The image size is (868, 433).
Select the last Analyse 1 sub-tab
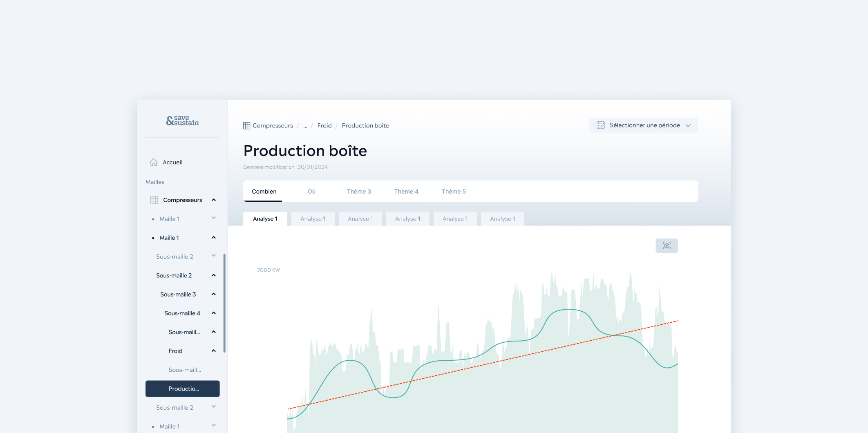[502, 219]
